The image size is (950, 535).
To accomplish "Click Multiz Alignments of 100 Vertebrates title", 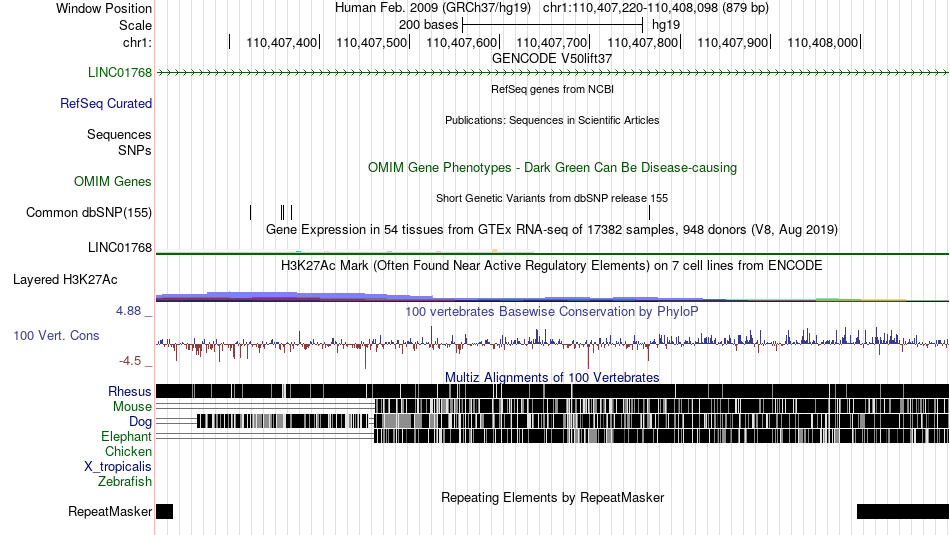I will click(x=552, y=377).
